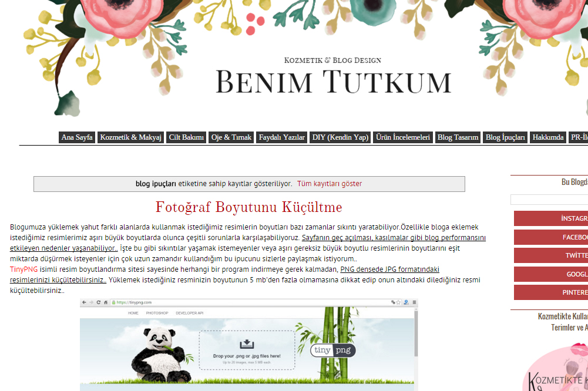This screenshot has width=588, height=391.
Task: Open Faydalı Yazılar page
Action: (x=281, y=137)
